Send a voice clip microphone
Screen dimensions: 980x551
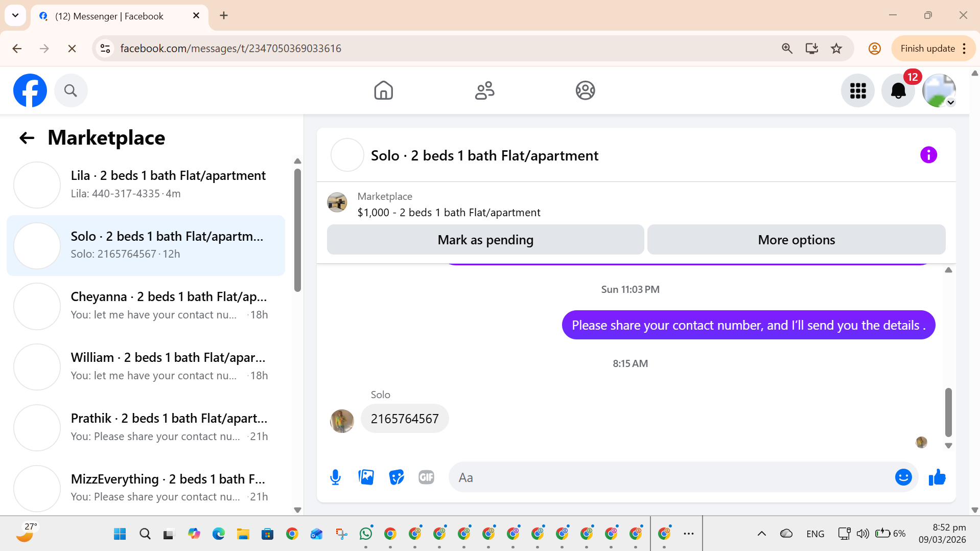[335, 477]
